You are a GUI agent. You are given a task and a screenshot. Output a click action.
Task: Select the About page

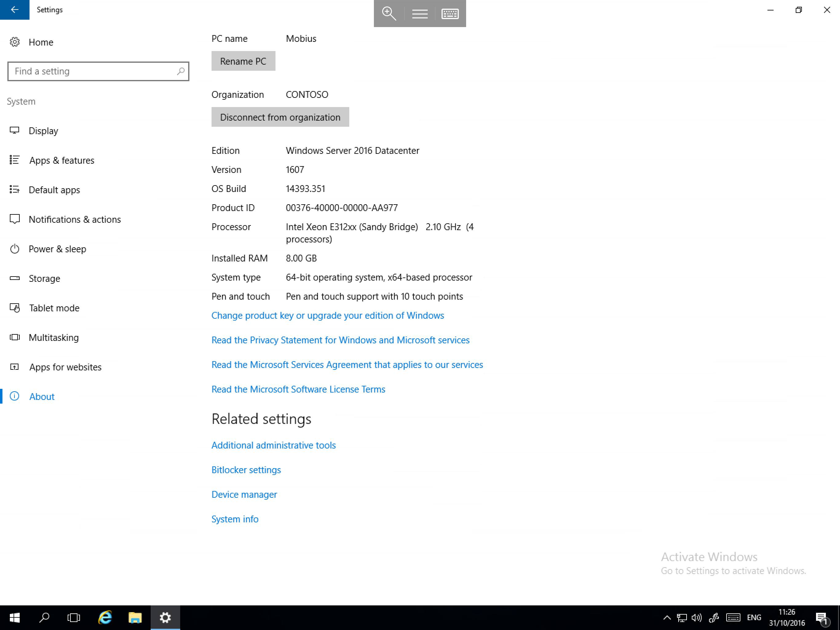42,396
